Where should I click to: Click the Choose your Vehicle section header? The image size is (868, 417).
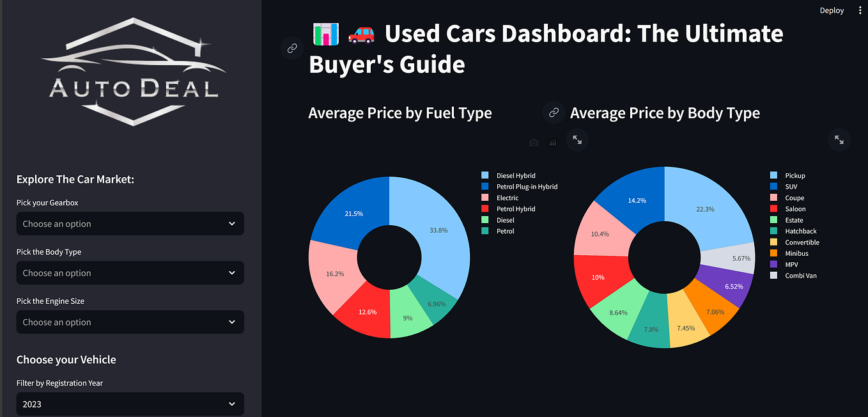(x=66, y=359)
